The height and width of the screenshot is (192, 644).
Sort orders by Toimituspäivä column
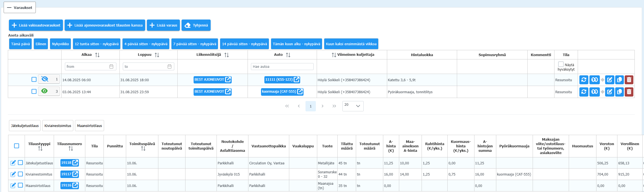[143, 149]
